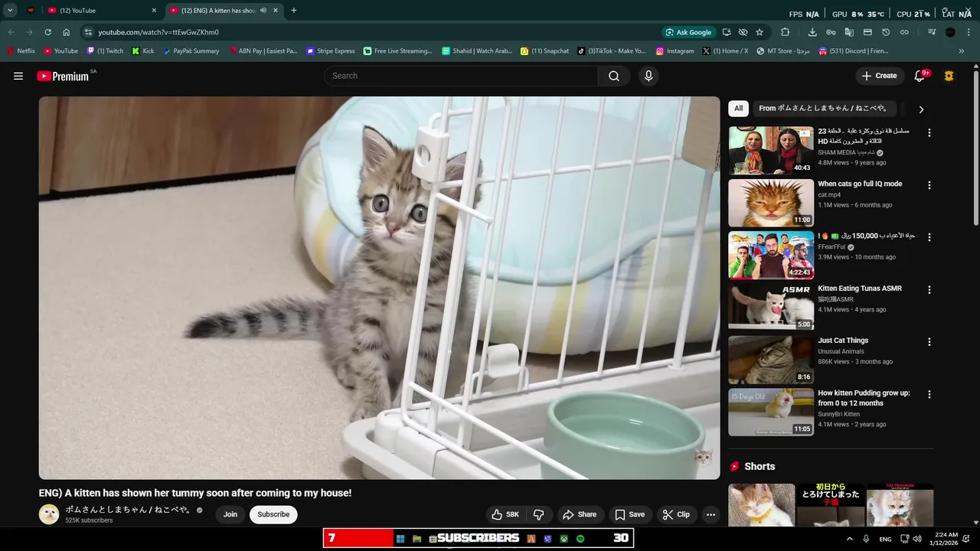Open more actions menu below the video
This screenshot has height=551, width=980.
click(710, 514)
